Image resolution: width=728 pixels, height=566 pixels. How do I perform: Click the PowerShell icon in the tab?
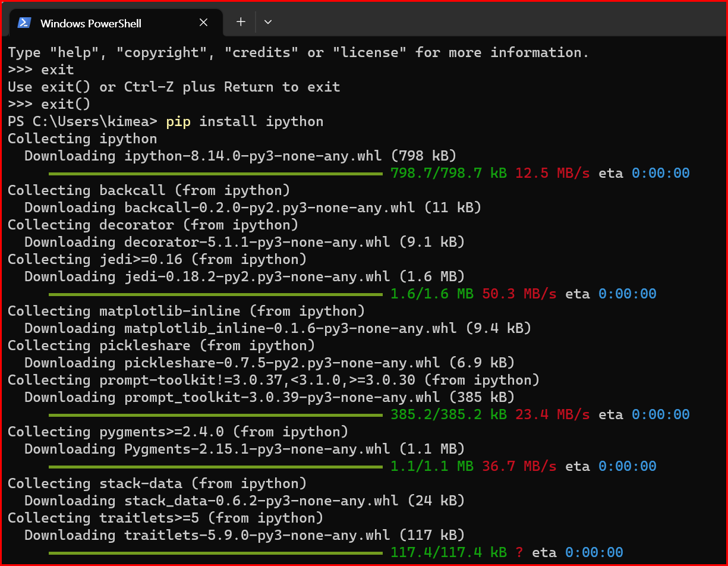click(x=24, y=23)
